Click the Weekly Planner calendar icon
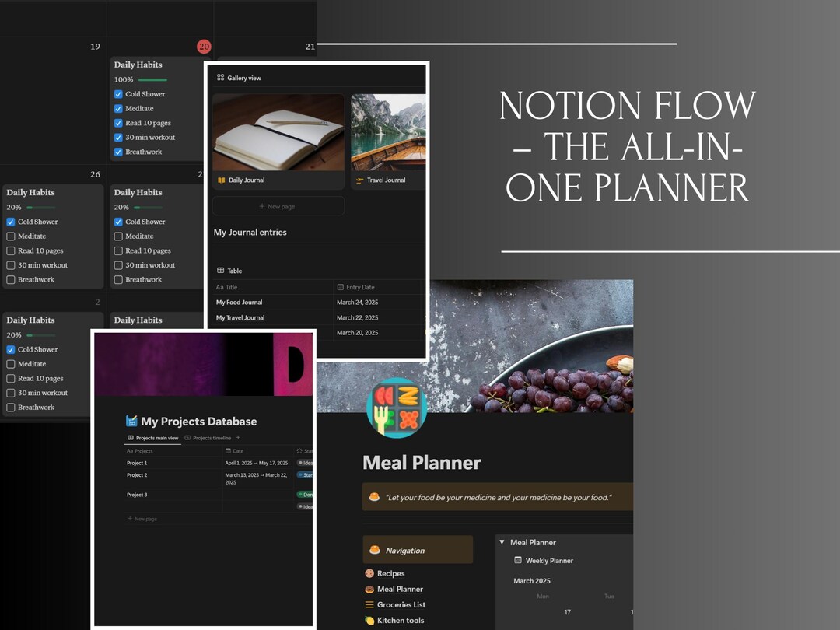 [520, 560]
